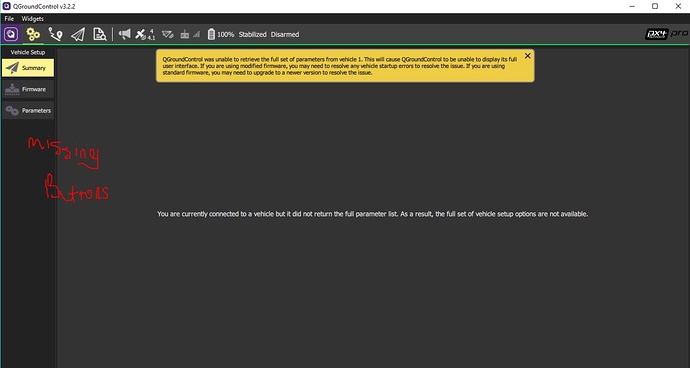Open the QGroundControl application settings icon
The width and height of the screenshot is (690, 368).
click(11, 34)
